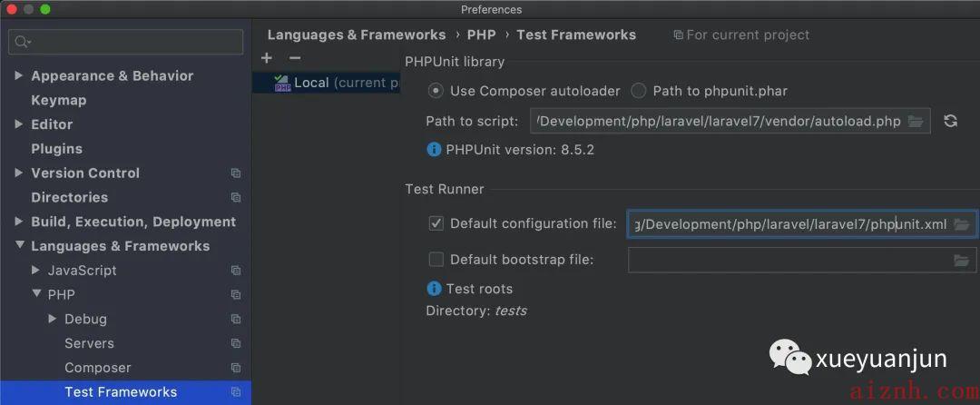This screenshot has height=405, width=980.
Task: Expand the Editor section
Action: (x=19, y=124)
